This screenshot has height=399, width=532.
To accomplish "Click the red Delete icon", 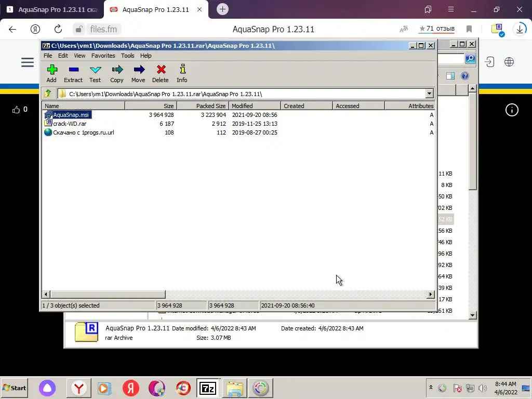I will point(161,73).
